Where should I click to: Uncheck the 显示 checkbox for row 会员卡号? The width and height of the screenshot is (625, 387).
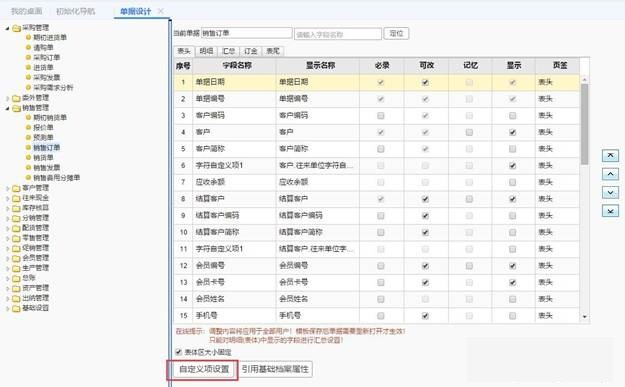point(513,282)
